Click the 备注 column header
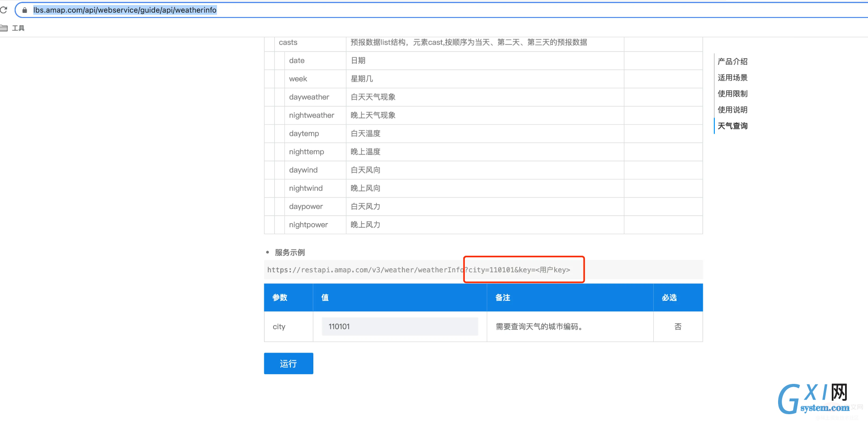Viewport: 868px width, 422px height. click(570, 298)
